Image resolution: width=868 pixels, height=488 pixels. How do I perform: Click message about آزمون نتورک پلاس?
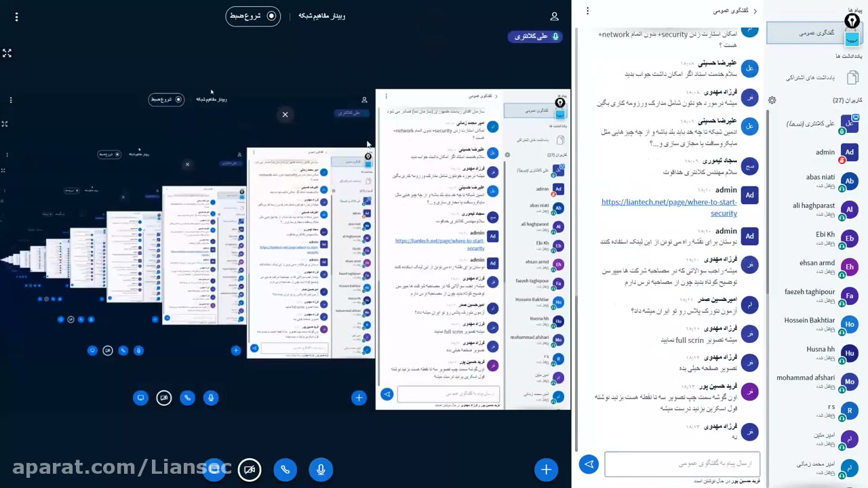coord(684,310)
